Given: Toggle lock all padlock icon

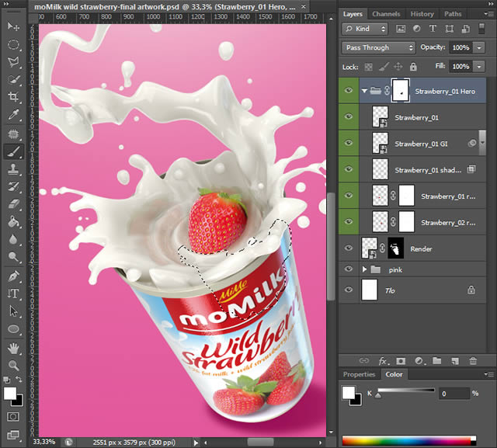Looking at the screenshot, I should (413, 67).
